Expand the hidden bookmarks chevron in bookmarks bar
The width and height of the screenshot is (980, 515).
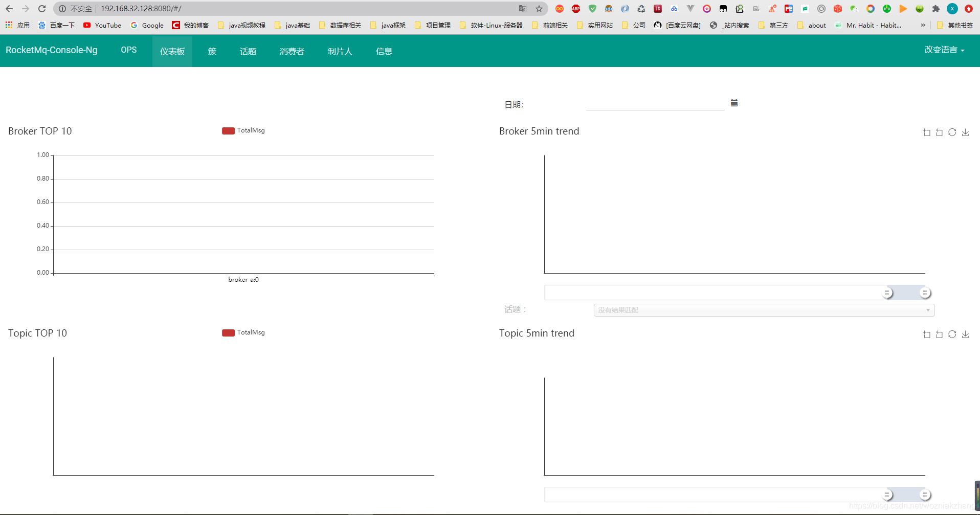(923, 25)
